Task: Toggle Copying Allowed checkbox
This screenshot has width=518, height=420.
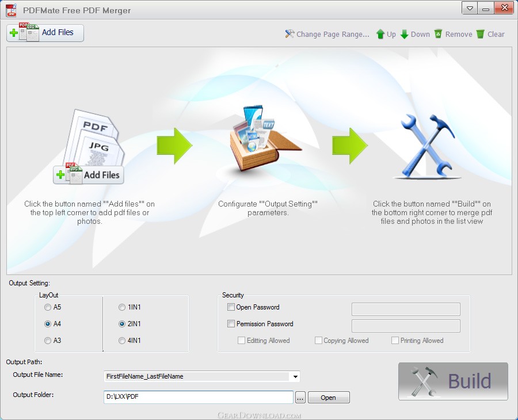Action: click(x=318, y=341)
